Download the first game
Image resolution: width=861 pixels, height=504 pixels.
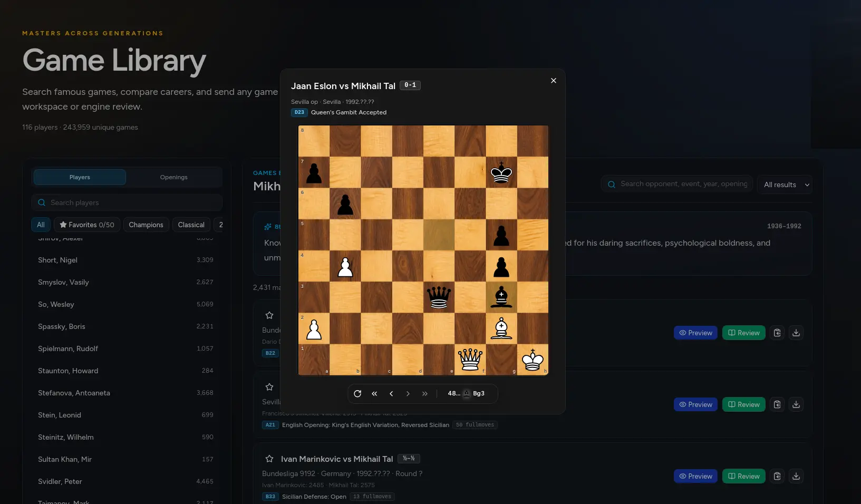click(x=796, y=333)
